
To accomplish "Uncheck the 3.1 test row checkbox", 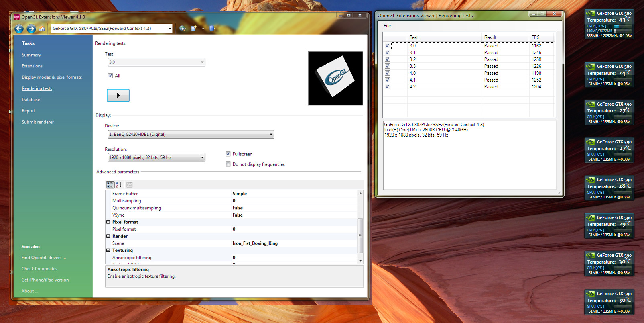I will (387, 53).
